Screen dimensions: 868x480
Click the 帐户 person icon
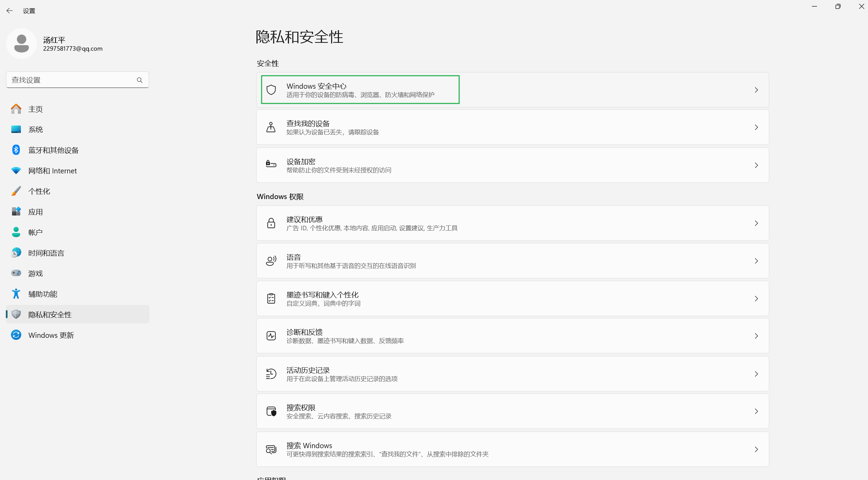click(16, 232)
